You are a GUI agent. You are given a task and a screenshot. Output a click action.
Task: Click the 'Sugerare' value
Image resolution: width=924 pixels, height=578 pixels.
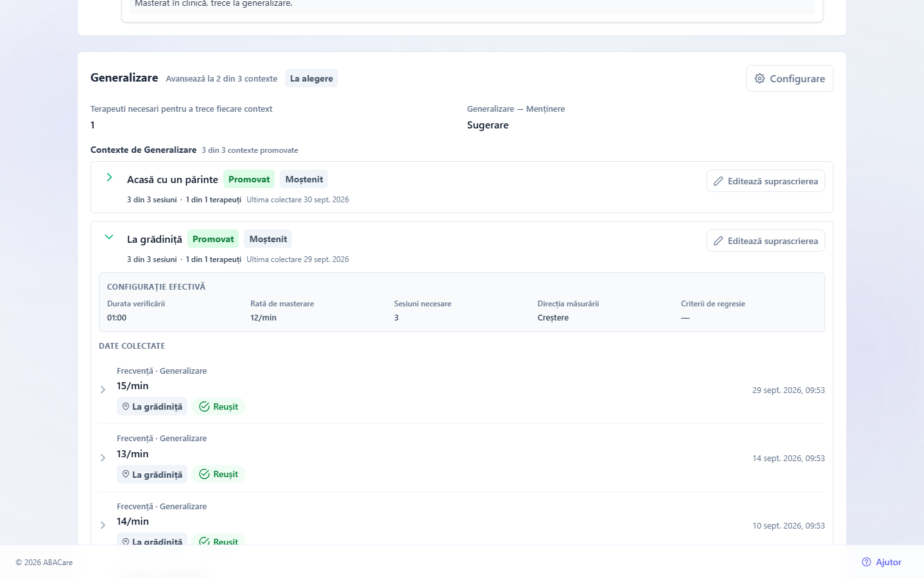point(488,125)
